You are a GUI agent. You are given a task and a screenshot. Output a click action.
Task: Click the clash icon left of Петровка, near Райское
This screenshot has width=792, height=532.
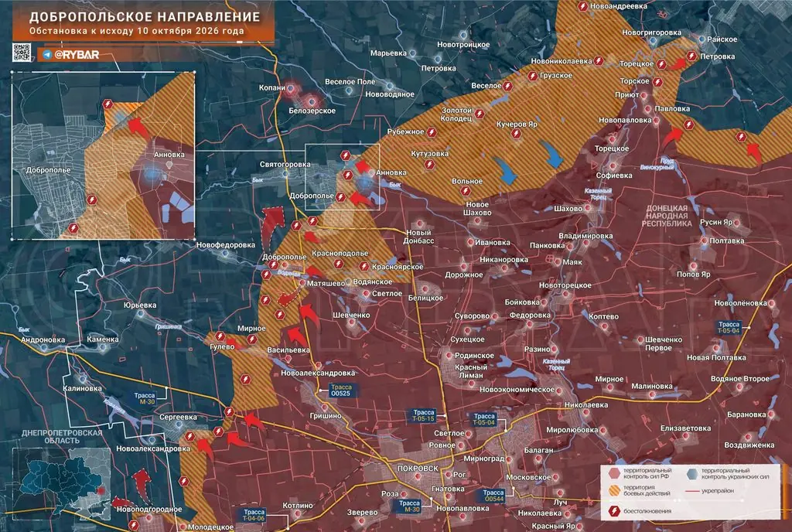[x=692, y=56]
